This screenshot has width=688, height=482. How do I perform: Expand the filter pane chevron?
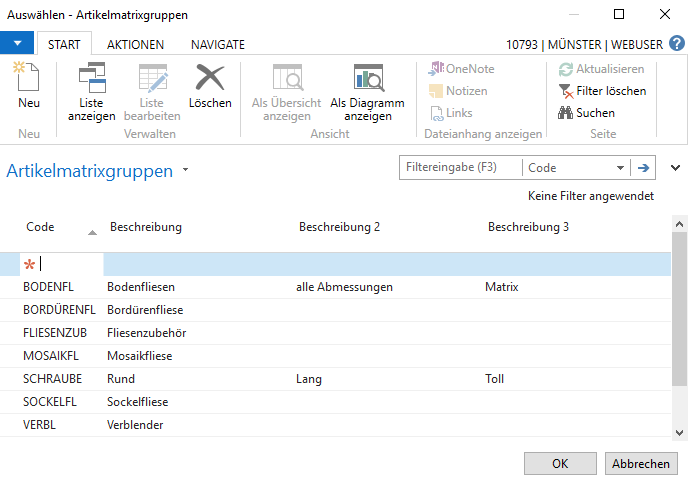675,168
